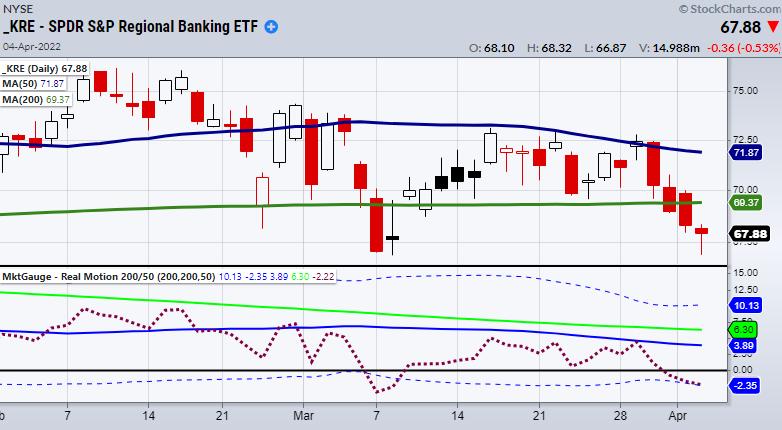Click the volume value V: 14.988m
The height and width of the screenshot is (430, 782).
pyautogui.click(x=669, y=48)
